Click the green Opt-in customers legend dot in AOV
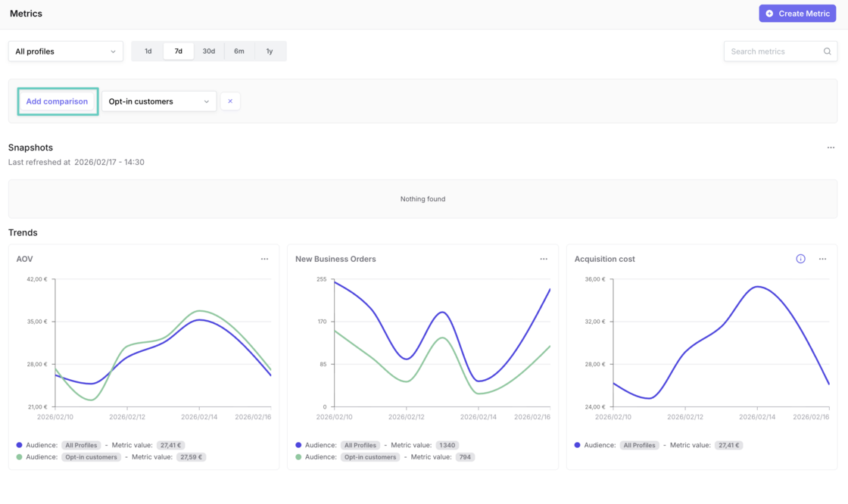Screen dimensions: 848x504 click(20, 457)
